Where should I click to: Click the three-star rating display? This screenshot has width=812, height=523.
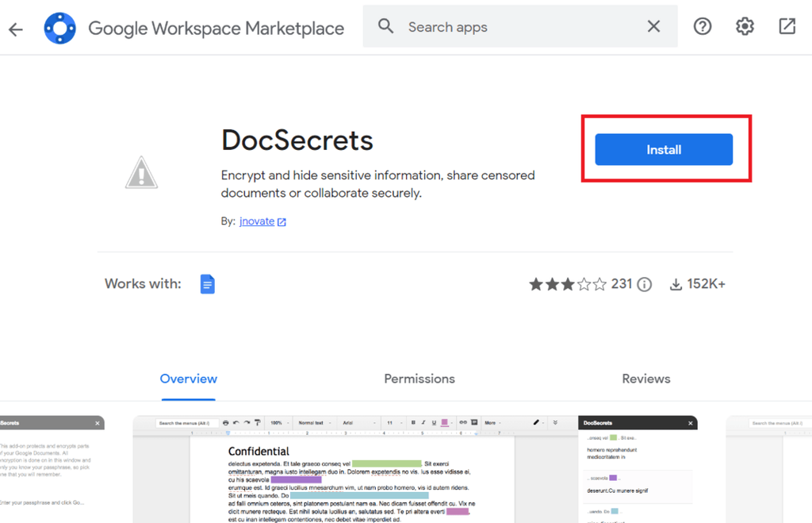[567, 284]
